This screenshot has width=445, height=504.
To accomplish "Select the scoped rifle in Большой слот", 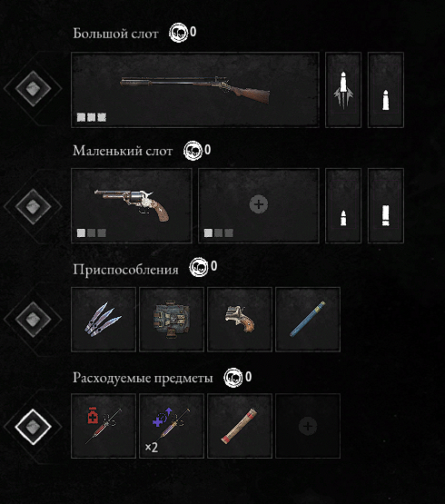I will pyautogui.click(x=195, y=90).
